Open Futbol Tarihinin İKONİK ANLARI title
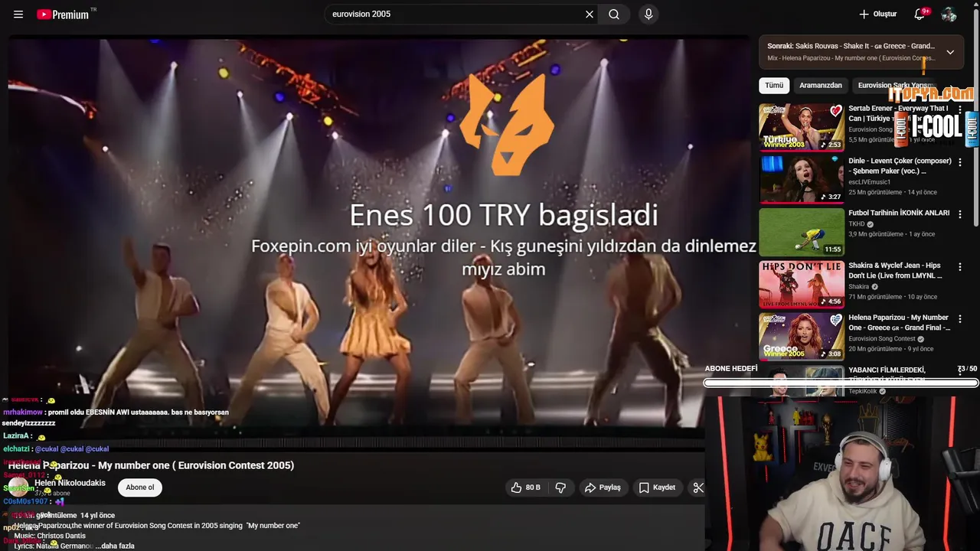This screenshot has width=980, height=551. click(x=899, y=213)
